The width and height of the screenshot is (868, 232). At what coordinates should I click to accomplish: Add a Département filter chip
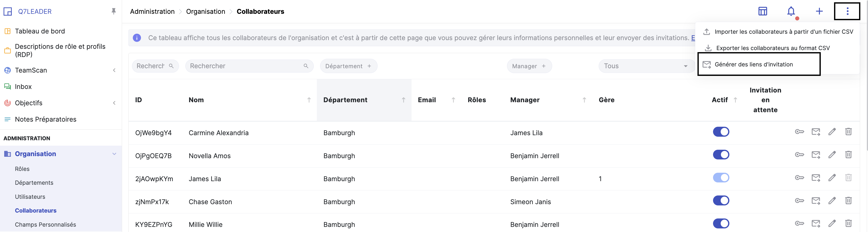348,66
